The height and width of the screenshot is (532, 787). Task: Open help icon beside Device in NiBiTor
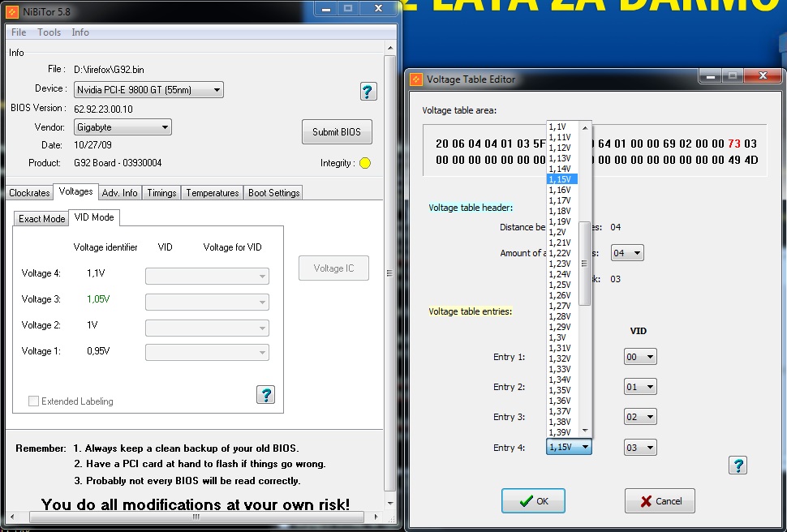pyautogui.click(x=368, y=92)
